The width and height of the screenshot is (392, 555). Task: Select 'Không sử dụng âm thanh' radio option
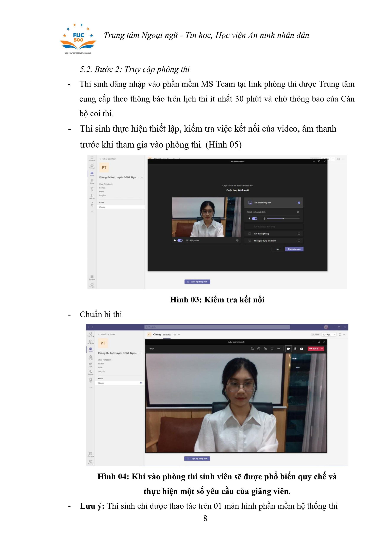299,241
